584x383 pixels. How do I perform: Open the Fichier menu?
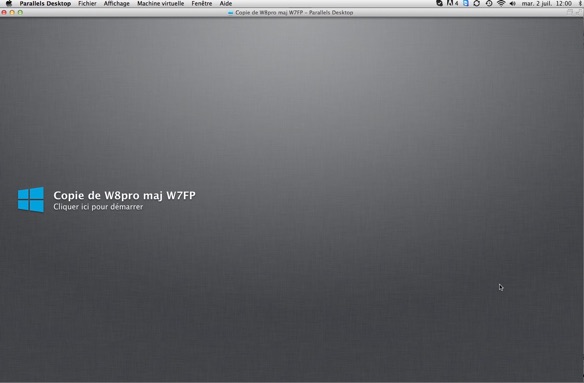coord(87,3)
